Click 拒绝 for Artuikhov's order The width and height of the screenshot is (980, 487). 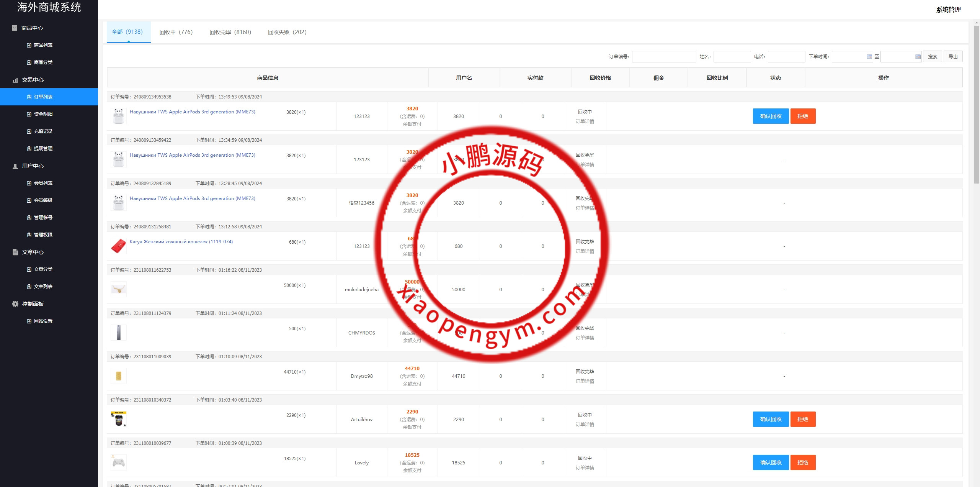(803, 419)
